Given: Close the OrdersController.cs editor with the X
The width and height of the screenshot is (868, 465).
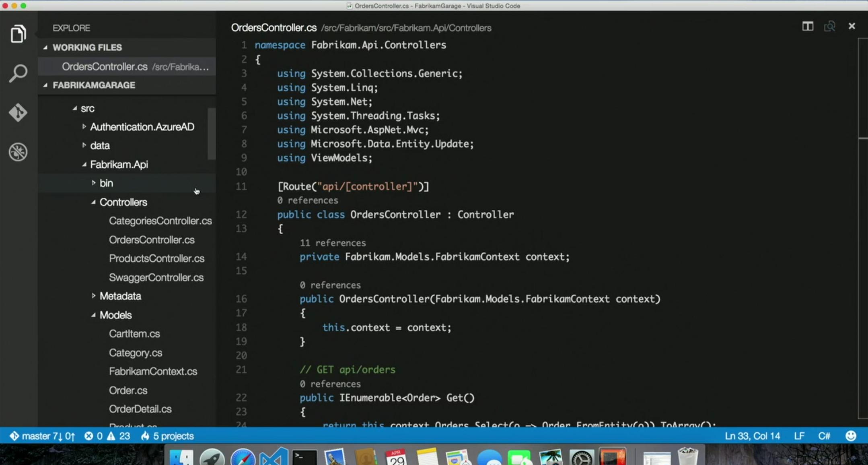Looking at the screenshot, I should coord(852,26).
